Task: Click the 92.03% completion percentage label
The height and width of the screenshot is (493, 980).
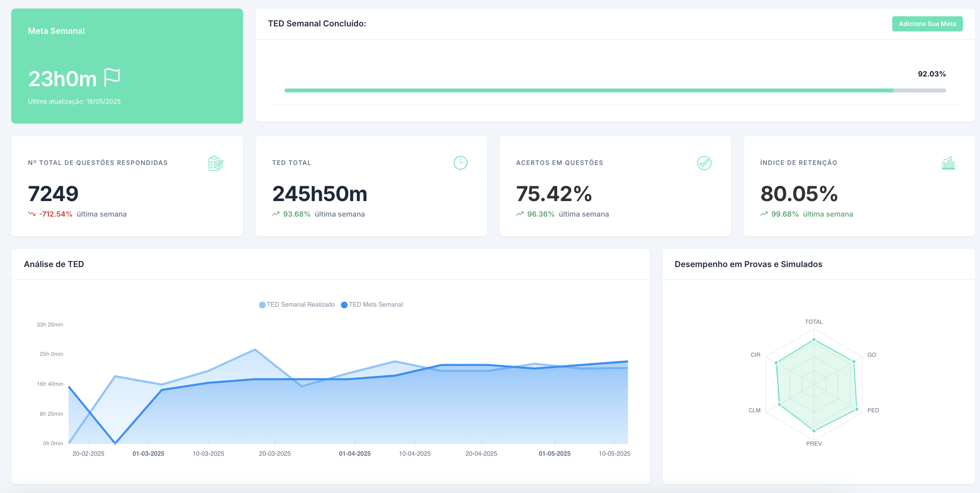Action: coord(931,74)
